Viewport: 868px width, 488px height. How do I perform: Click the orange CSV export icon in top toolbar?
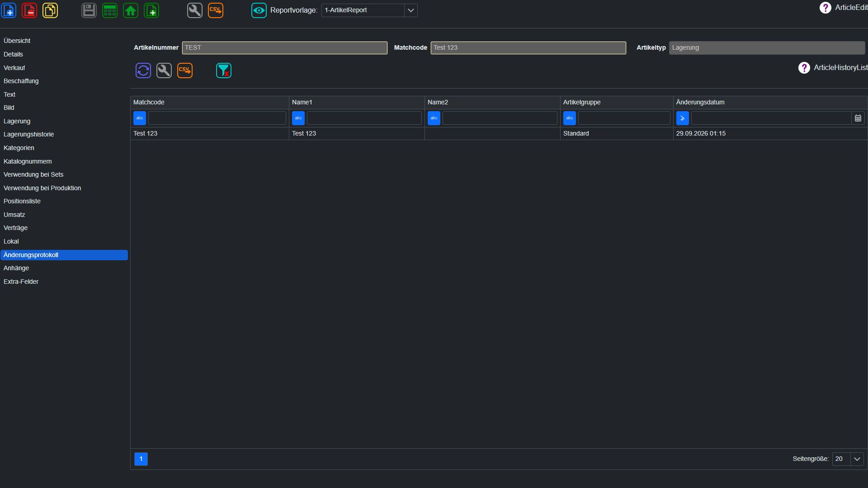pos(216,10)
